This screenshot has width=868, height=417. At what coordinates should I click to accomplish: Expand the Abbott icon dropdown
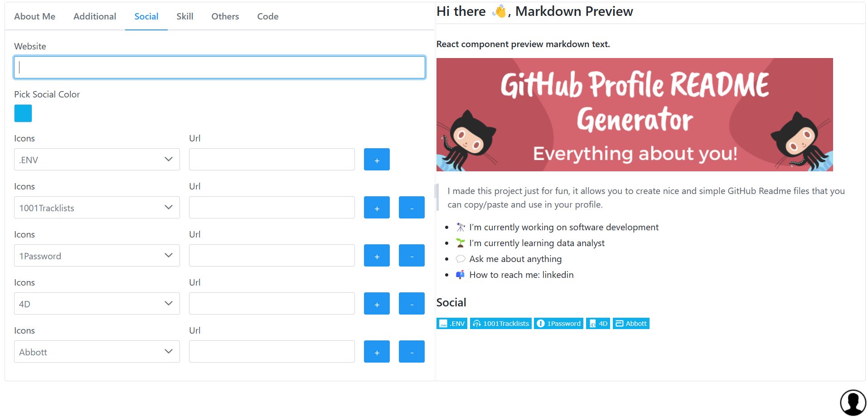[x=97, y=352]
